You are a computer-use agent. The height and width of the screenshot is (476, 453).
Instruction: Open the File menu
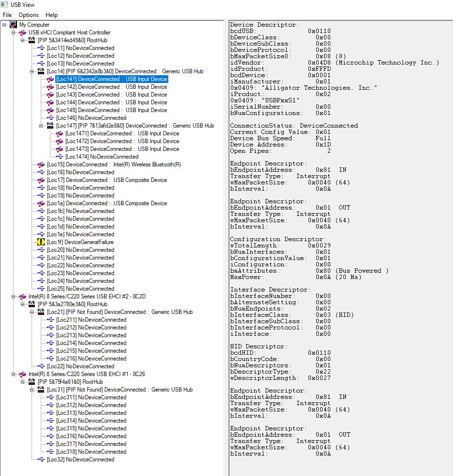tap(7, 15)
